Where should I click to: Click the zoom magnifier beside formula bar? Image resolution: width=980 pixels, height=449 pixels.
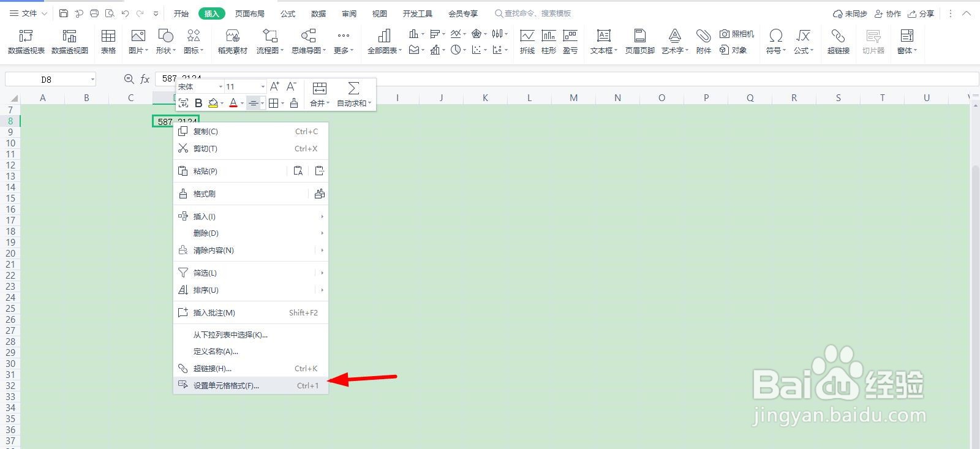(x=129, y=79)
